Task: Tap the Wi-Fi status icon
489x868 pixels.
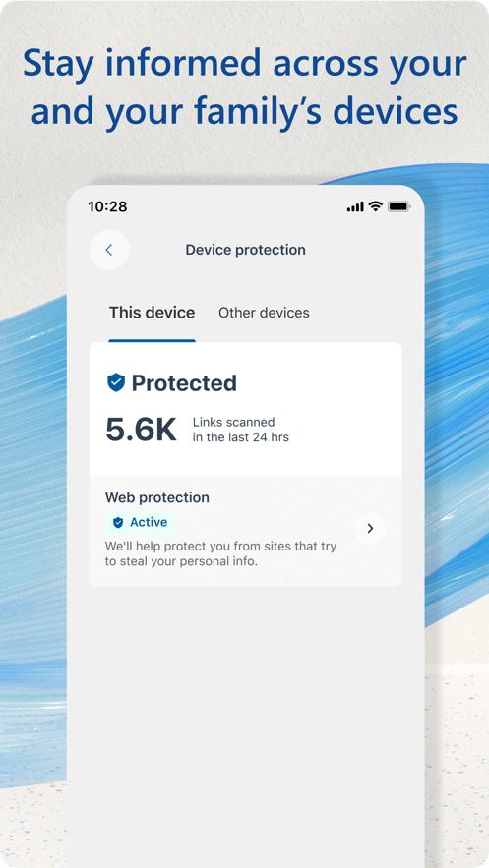Action: tap(376, 206)
